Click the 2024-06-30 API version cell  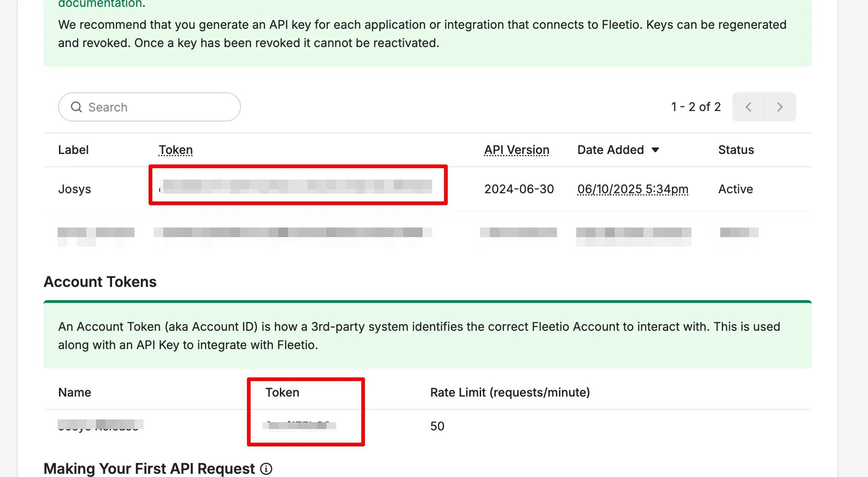[519, 189]
